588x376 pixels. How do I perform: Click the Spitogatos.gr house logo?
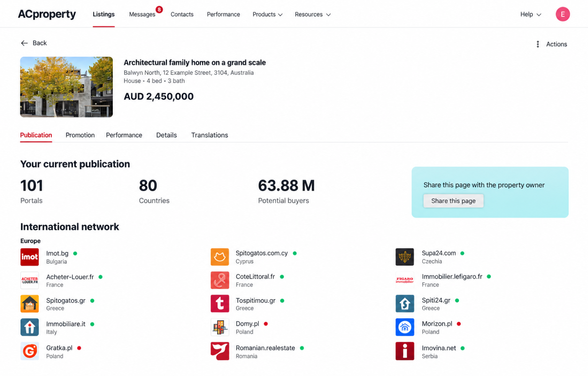(29, 304)
